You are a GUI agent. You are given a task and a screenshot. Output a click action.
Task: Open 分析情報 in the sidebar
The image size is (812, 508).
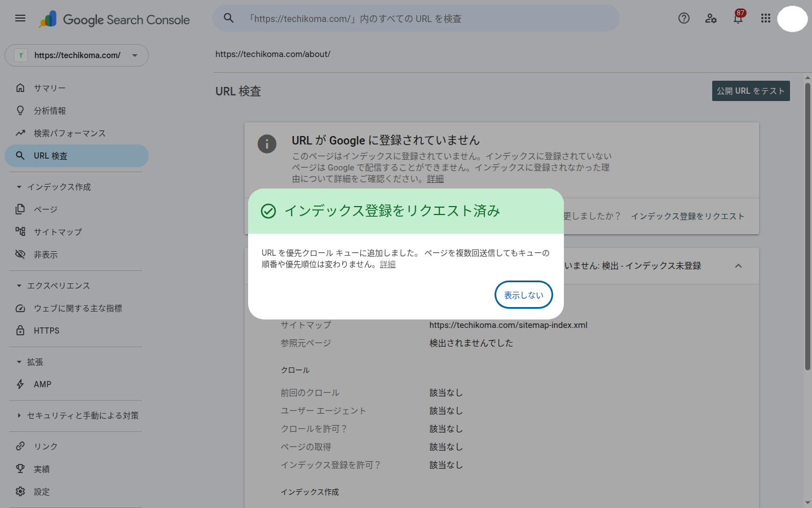(77, 110)
